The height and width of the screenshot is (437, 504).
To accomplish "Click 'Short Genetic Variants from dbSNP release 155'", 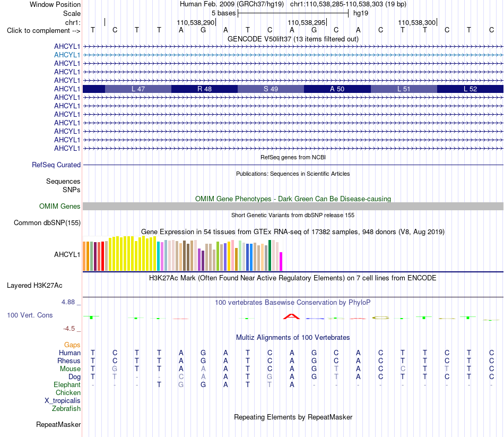I will [293, 215].
